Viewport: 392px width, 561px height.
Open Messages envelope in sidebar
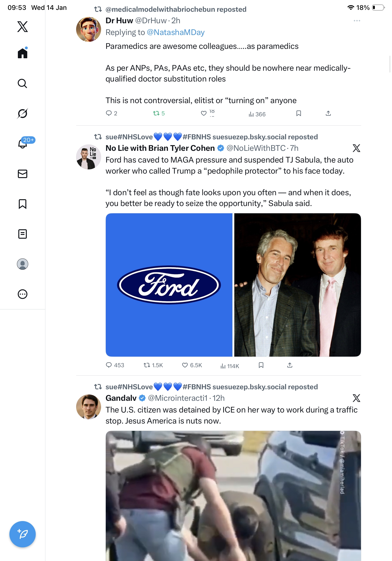coord(23,174)
